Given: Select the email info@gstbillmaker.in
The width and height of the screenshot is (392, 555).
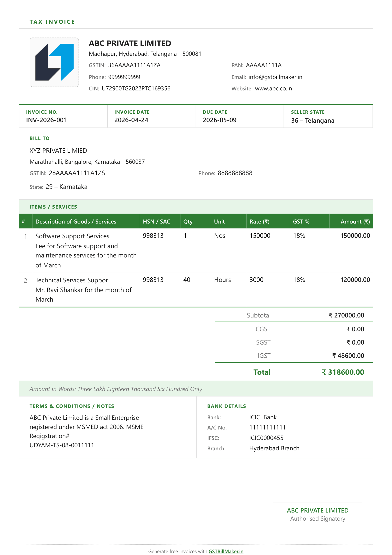Looking at the screenshot, I should pos(275,77).
